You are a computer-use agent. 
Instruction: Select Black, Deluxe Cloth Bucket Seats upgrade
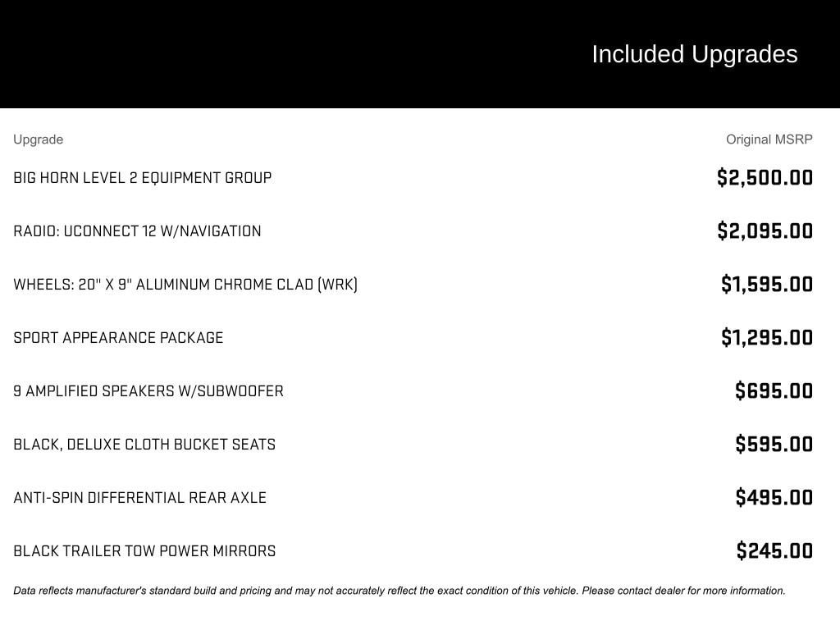144,445
